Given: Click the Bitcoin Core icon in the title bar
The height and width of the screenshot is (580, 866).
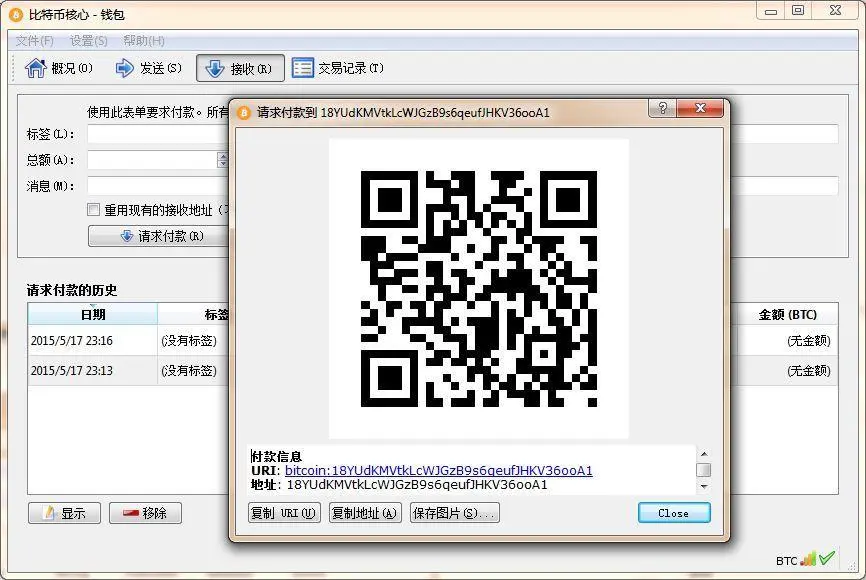Looking at the screenshot, I should coord(15,14).
